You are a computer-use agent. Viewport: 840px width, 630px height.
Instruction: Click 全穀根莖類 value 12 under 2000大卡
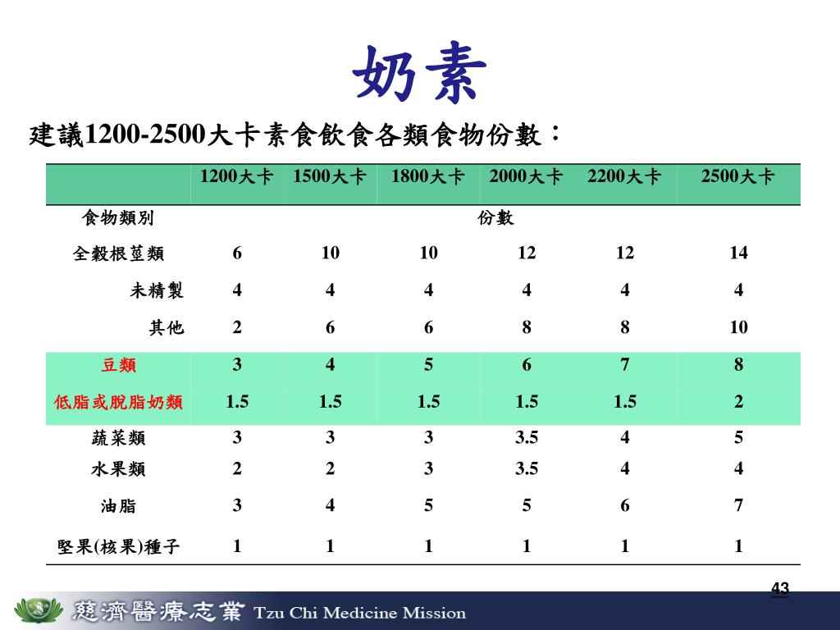tap(526, 253)
